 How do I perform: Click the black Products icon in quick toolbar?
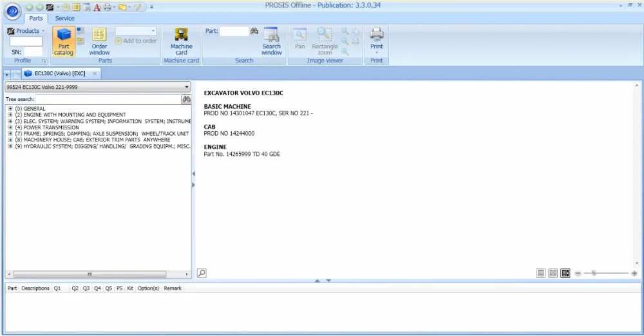[x=50, y=7]
